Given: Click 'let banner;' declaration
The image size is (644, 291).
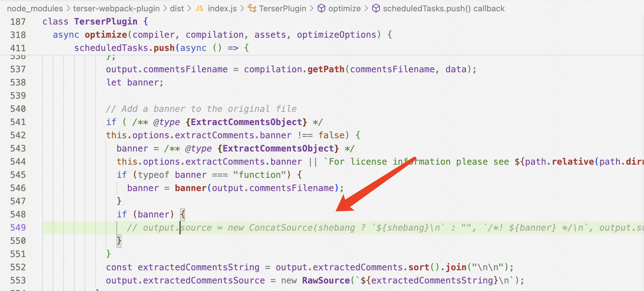Looking at the screenshot, I should click(x=135, y=82).
